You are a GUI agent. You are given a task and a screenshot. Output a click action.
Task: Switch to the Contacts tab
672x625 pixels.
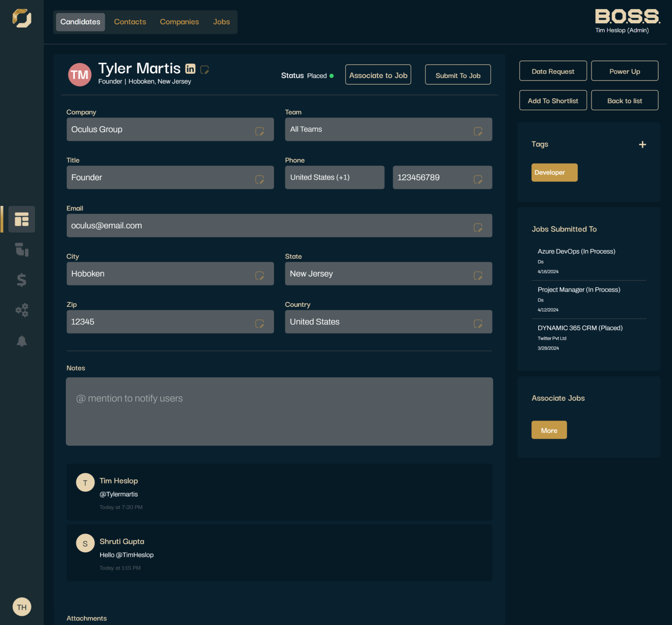(x=130, y=22)
